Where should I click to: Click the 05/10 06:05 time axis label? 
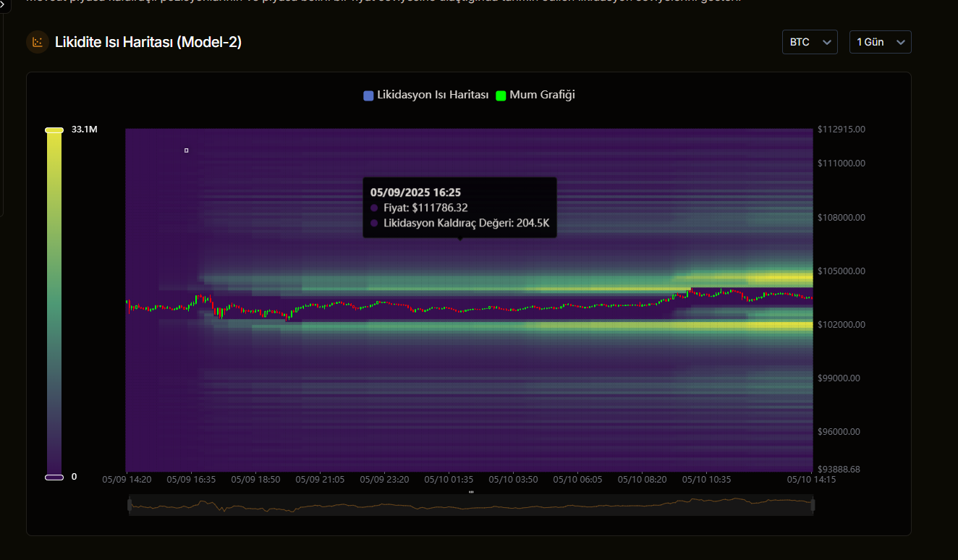[578, 479]
